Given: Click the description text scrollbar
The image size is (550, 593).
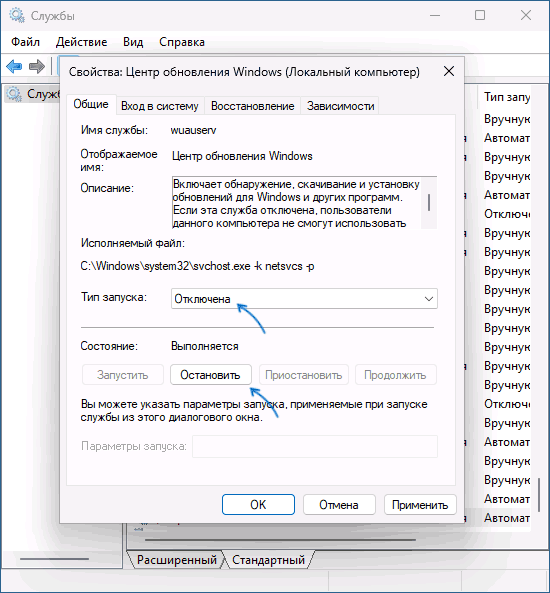Looking at the screenshot, I should click(429, 202).
